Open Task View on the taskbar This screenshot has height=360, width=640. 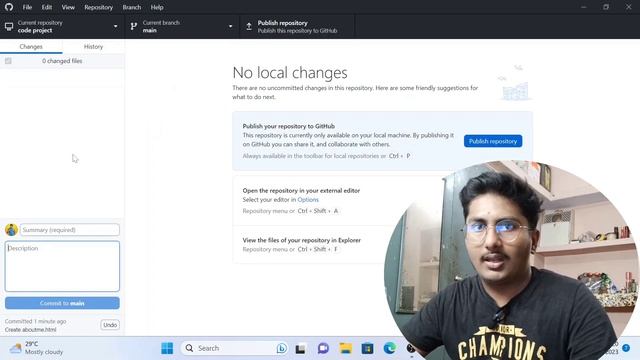pyautogui.click(x=300, y=349)
